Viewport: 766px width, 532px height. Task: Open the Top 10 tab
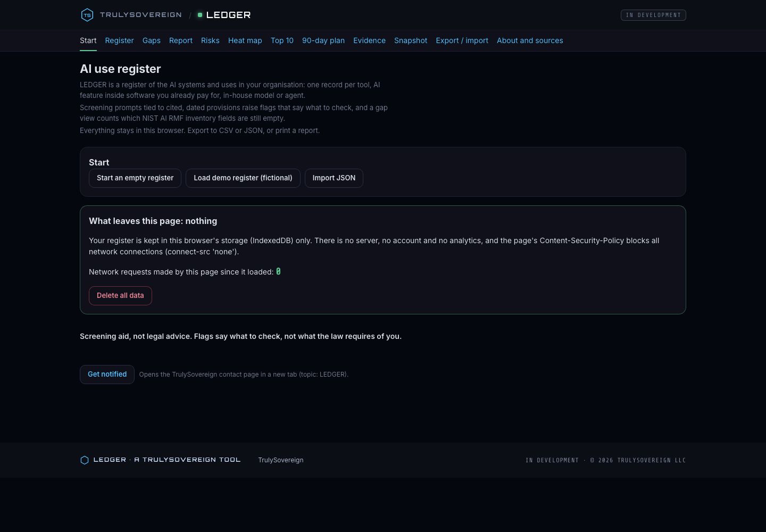[282, 40]
